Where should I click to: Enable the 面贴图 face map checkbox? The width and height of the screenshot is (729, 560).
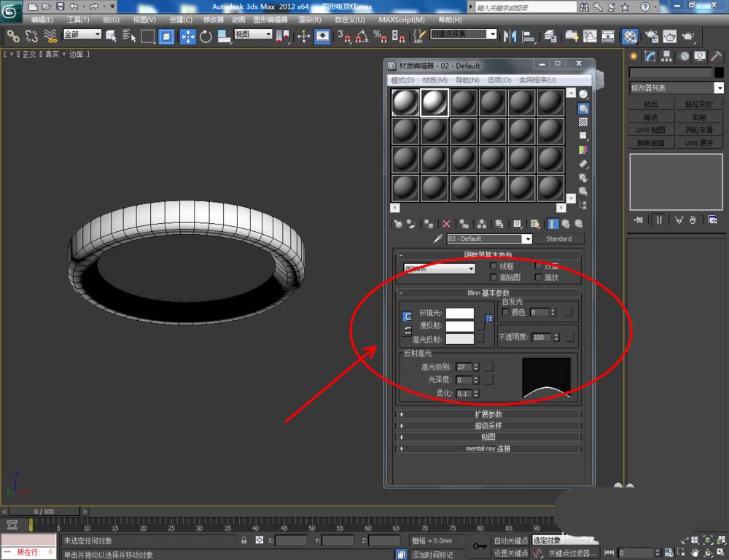pos(494,277)
